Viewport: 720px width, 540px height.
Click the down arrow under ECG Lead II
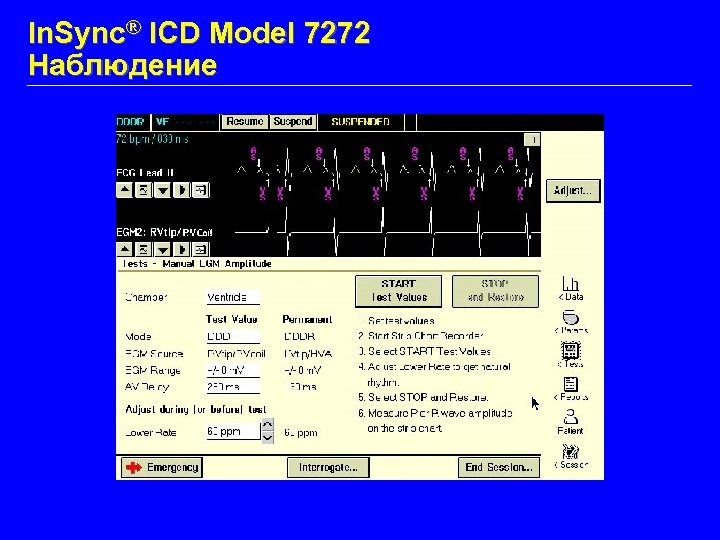(163, 190)
